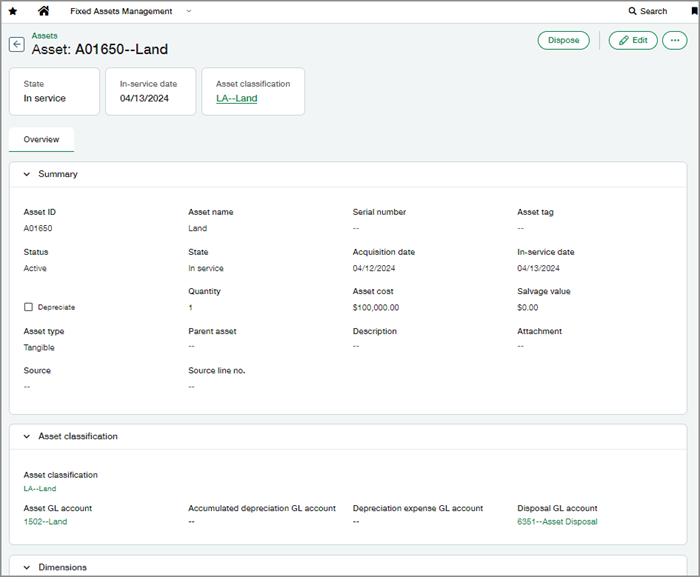
Task: Click the asset cost $100,000.00
Action: click(376, 307)
